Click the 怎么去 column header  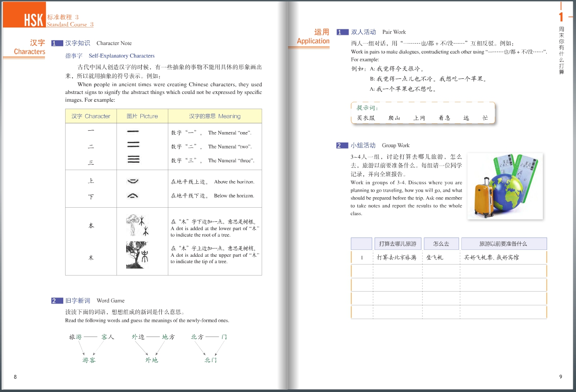[441, 243]
